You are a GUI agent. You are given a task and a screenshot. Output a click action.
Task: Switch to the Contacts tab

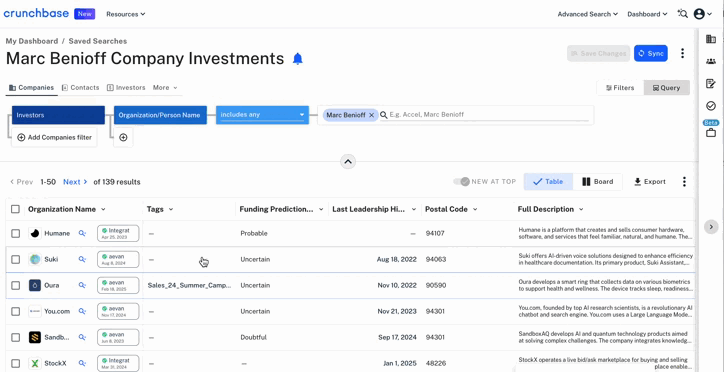pos(80,88)
